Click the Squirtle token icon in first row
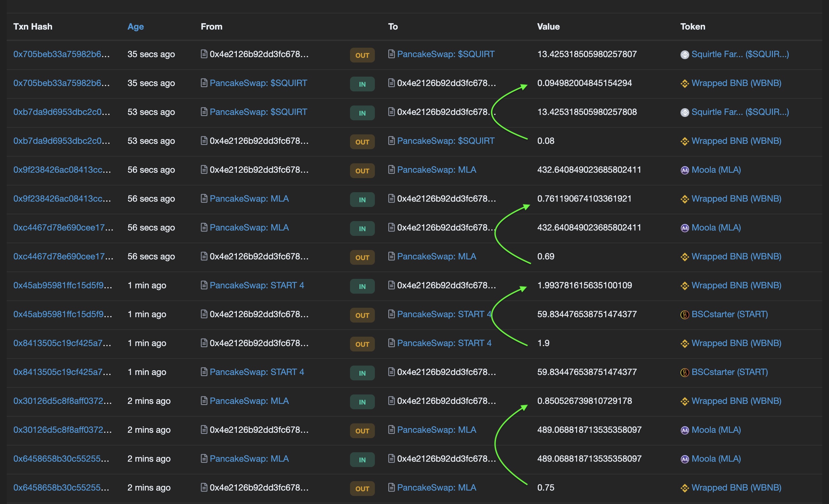The image size is (829, 504). 684,54
